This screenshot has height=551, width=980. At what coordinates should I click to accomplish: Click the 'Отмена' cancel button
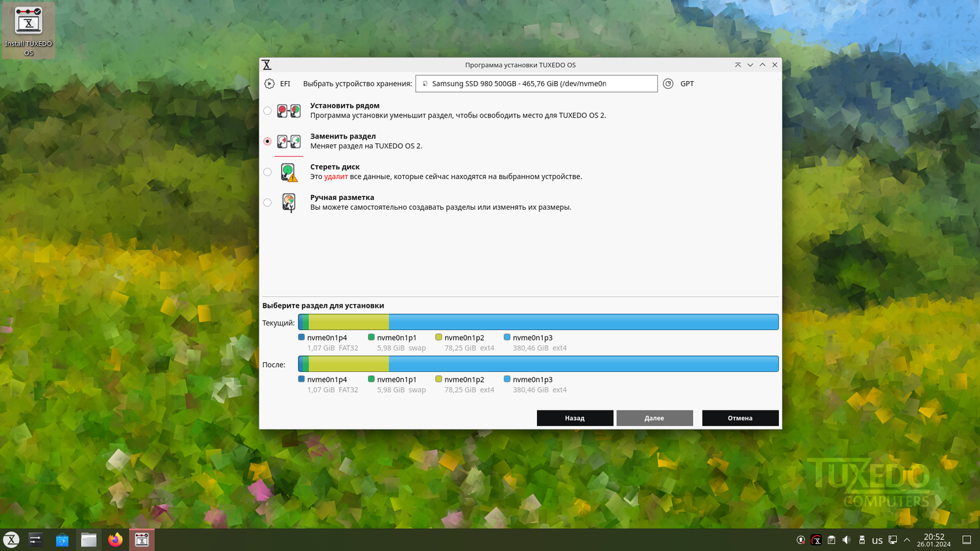tap(740, 418)
